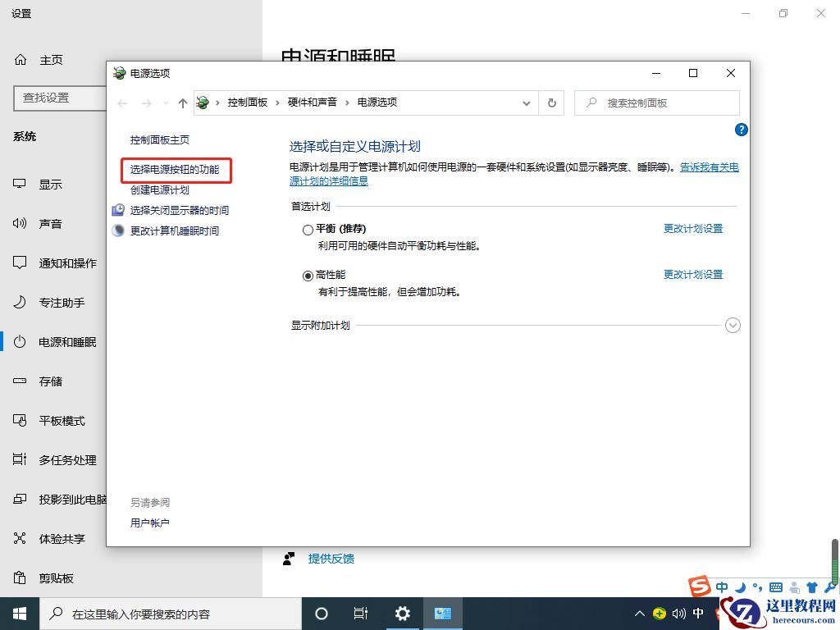The height and width of the screenshot is (630, 840).
Task: Click the blue help question mark
Action: [741, 130]
